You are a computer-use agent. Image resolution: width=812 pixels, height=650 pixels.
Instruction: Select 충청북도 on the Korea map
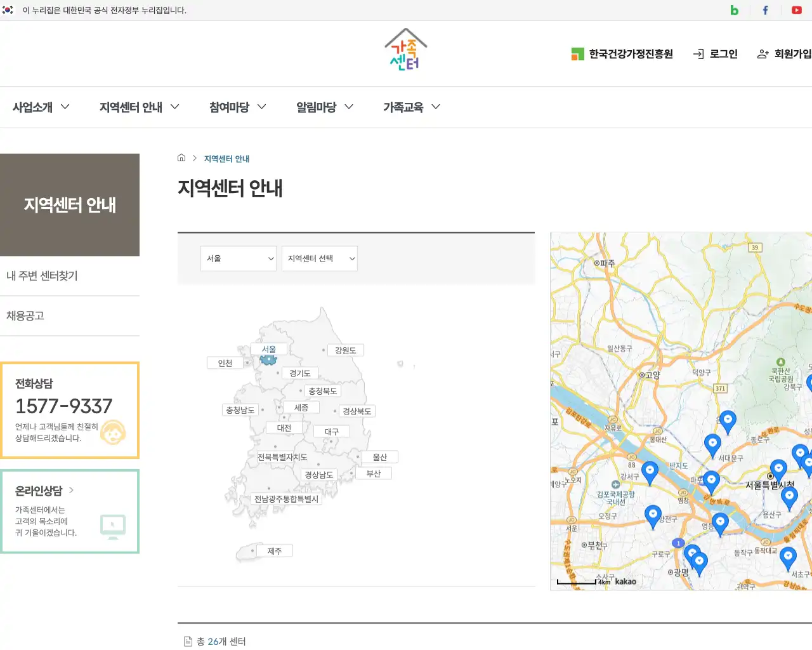tap(323, 391)
